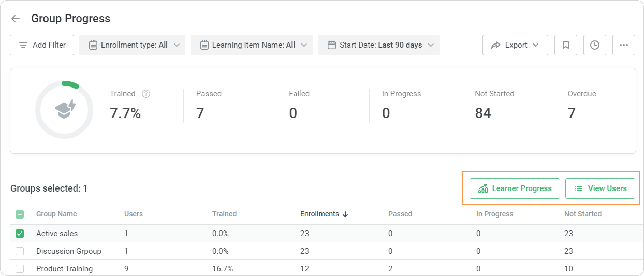Image resolution: width=644 pixels, height=276 pixels.
Task: Click the Learner Progress chart icon
Action: (483, 188)
